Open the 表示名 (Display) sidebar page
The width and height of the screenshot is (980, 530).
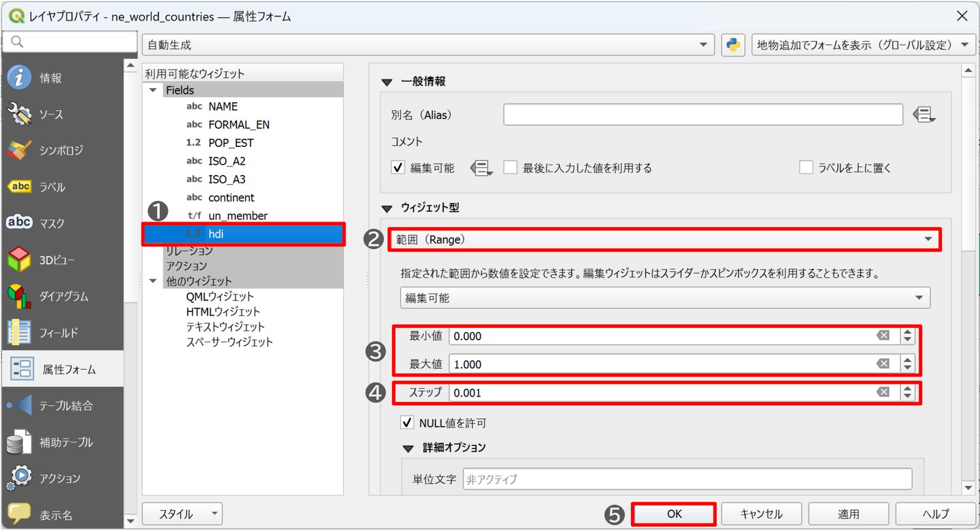62,515
